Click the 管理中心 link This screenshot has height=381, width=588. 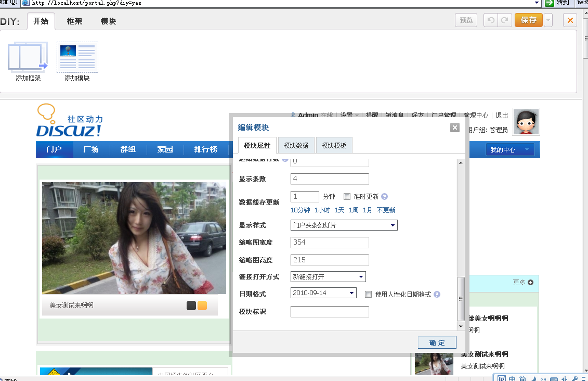[x=476, y=115]
